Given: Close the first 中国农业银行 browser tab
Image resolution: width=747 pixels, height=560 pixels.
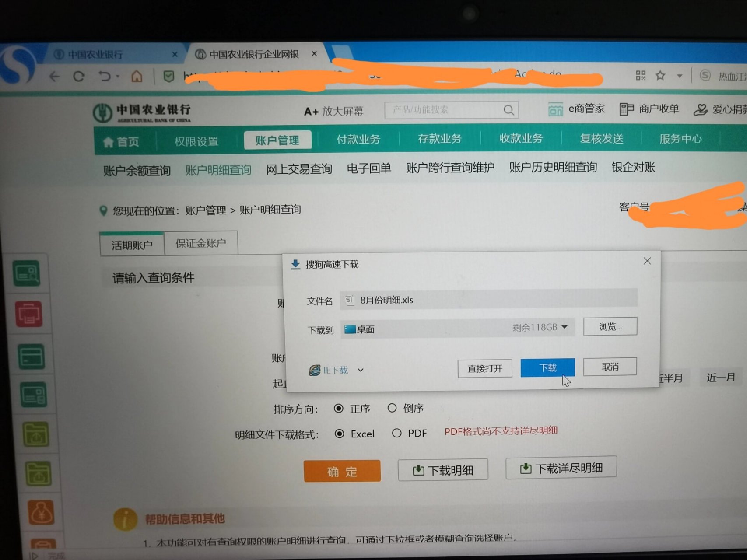Looking at the screenshot, I should point(175,54).
